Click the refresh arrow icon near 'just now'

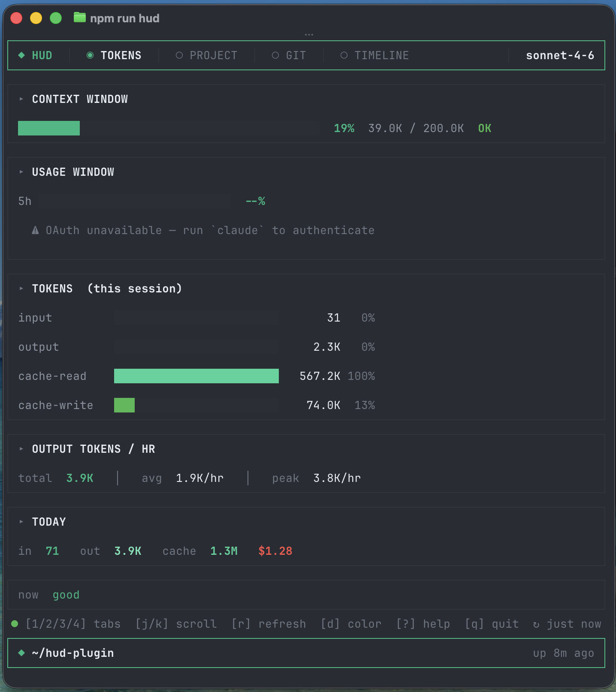click(x=536, y=625)
